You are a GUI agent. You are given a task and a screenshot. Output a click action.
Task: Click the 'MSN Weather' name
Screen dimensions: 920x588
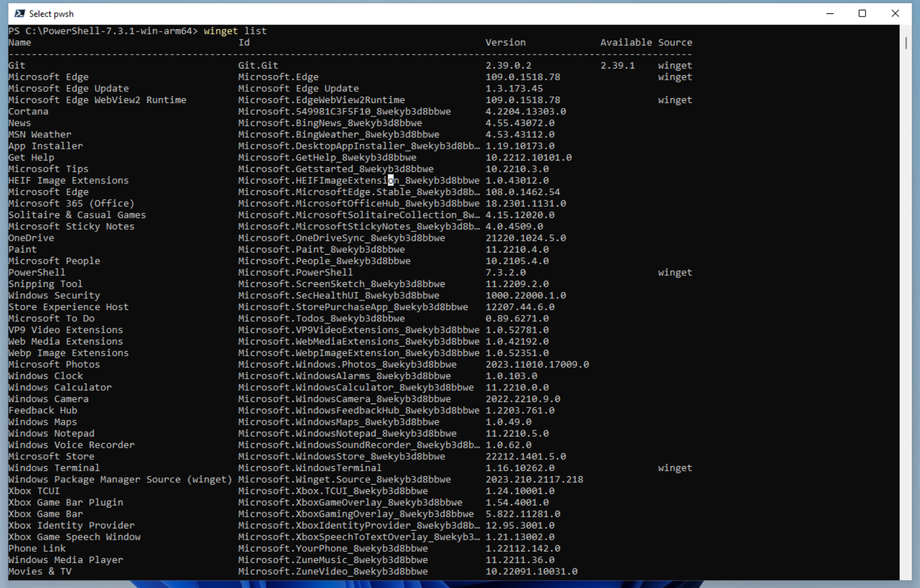click(x=40, y=134)
